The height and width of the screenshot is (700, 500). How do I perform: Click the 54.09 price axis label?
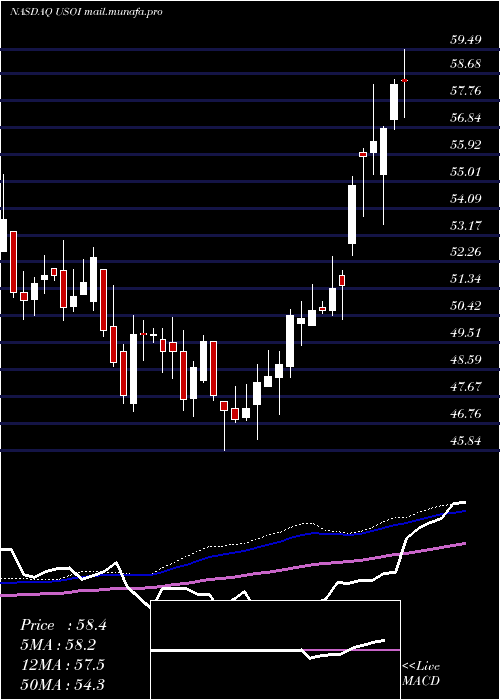466,199
